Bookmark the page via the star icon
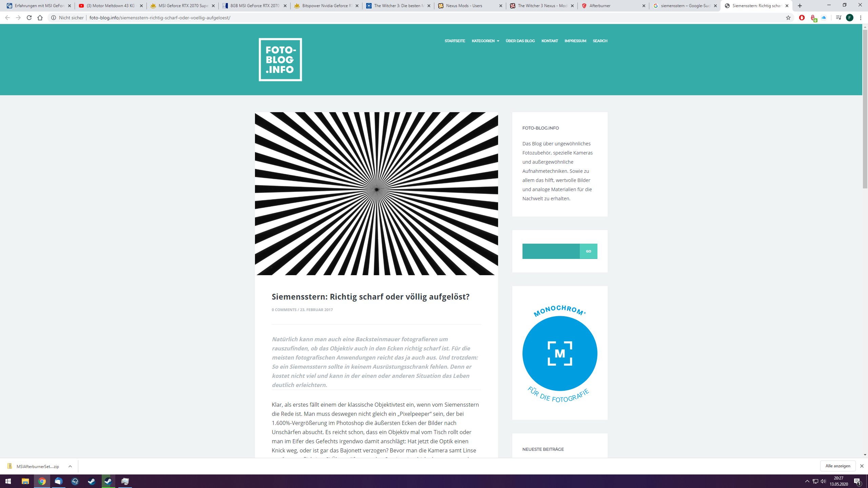868x488 pixels. [x=789, y=17]
